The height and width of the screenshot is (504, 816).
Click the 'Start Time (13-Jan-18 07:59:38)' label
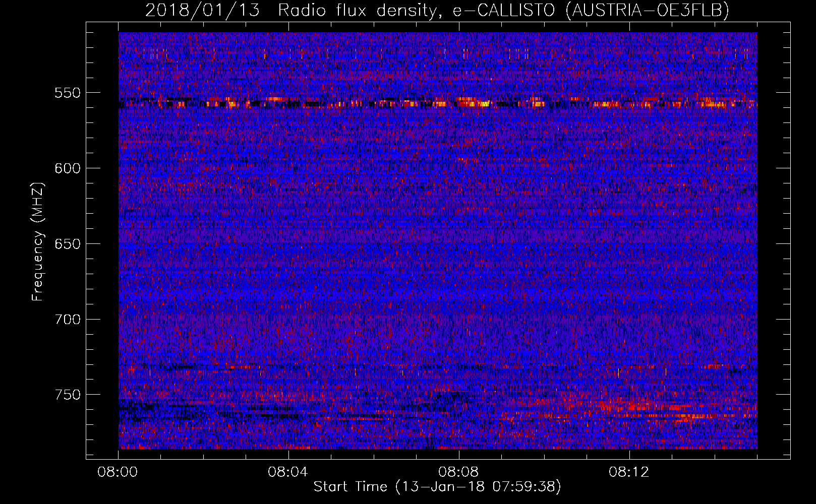[437, 486]
